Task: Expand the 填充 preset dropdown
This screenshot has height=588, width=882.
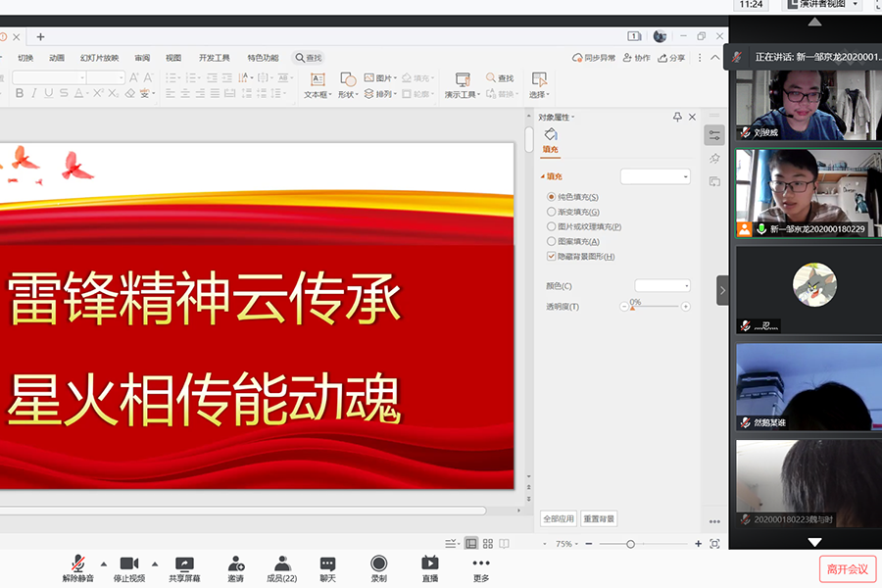Action: point(656,176)
